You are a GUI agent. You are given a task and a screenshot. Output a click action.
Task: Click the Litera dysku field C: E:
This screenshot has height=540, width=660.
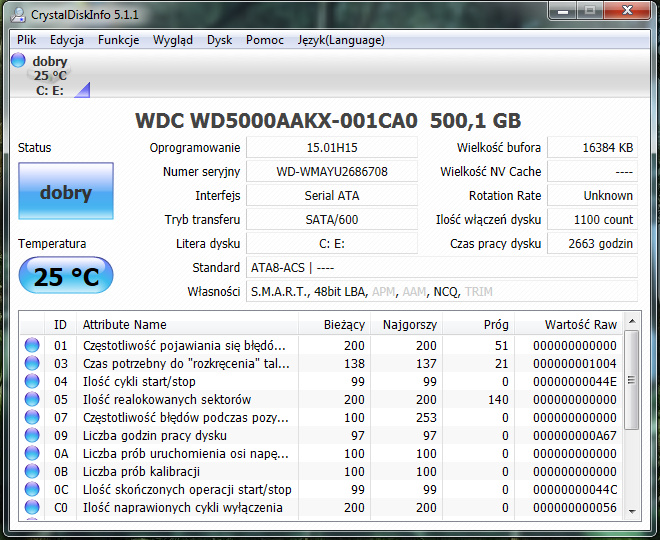[x=332, y=244]
